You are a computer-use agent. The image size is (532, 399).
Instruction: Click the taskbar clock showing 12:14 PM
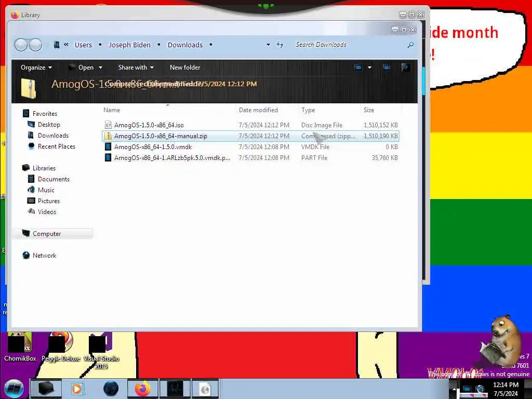click(x=506, y=389)
